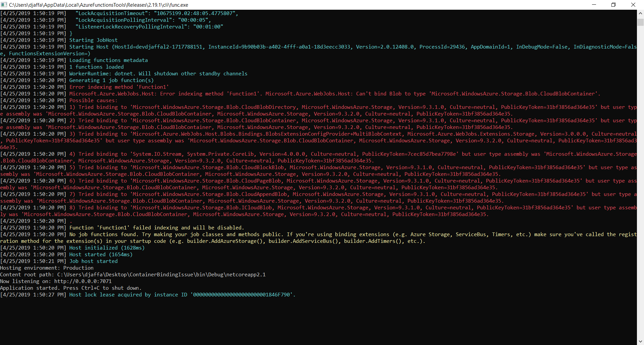Click the 'Job host started' message
The image size is (644, 345).
tap(93, 261)
